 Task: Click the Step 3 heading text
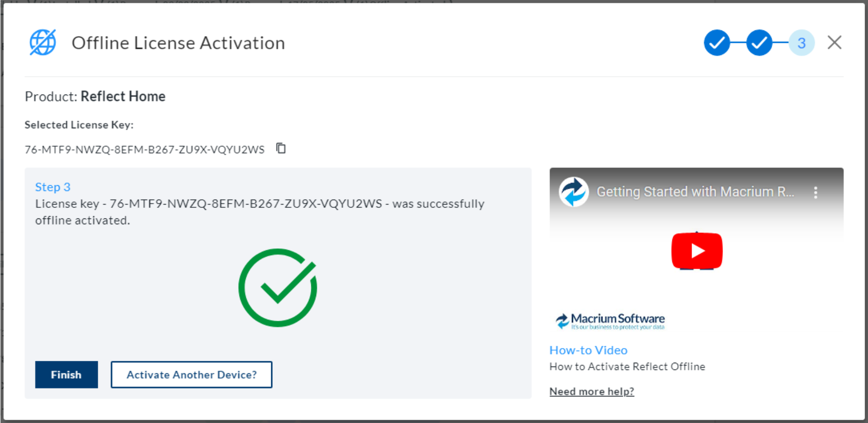click(53, 187)
